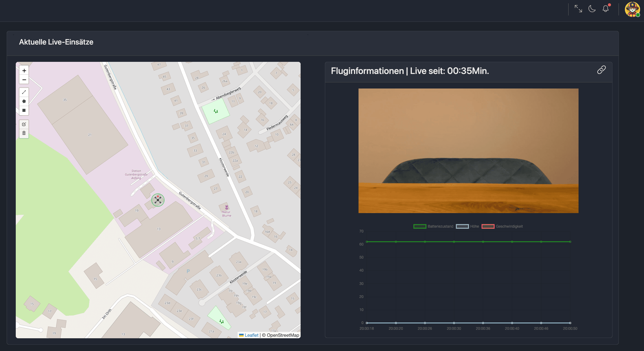Click the delete layers trash icon
Screen dimensions: 644x351
[24, 133]
